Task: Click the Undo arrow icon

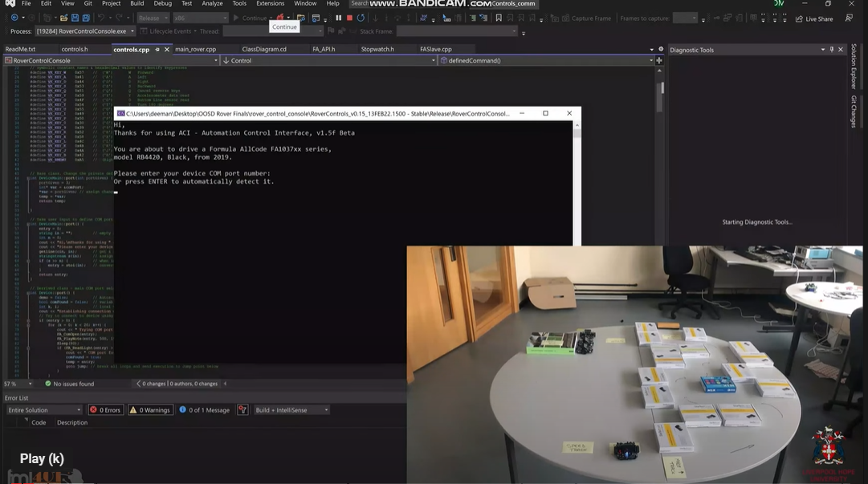Action: pos(100,18)
